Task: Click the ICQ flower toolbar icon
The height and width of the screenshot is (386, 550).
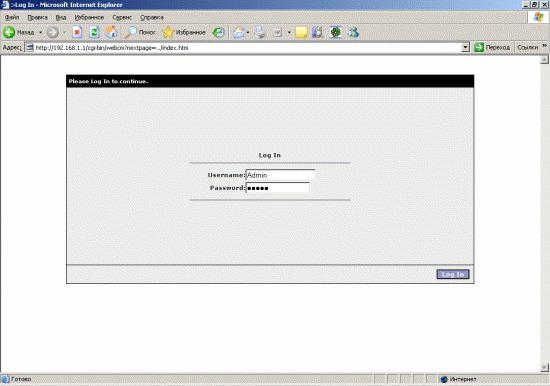Action: (x=336, y=32)
